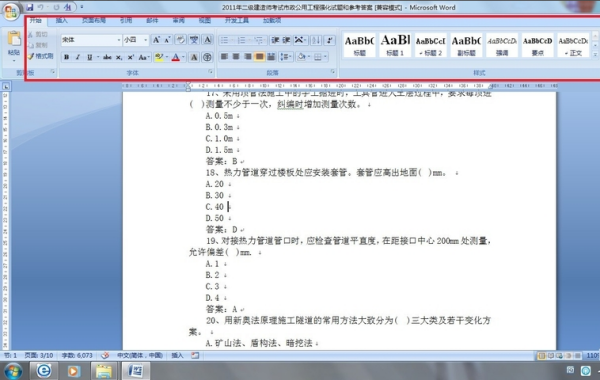Click the Grow Font icon

coord(156,40)
